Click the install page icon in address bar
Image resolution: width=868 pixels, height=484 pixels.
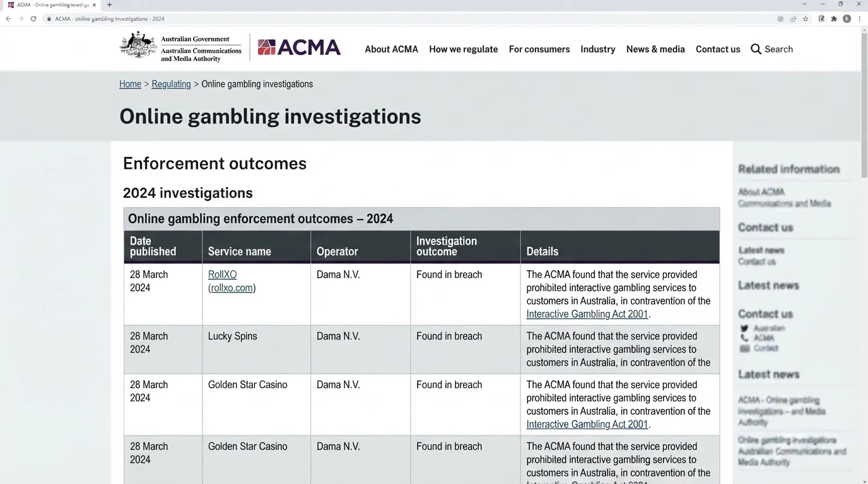780,19
